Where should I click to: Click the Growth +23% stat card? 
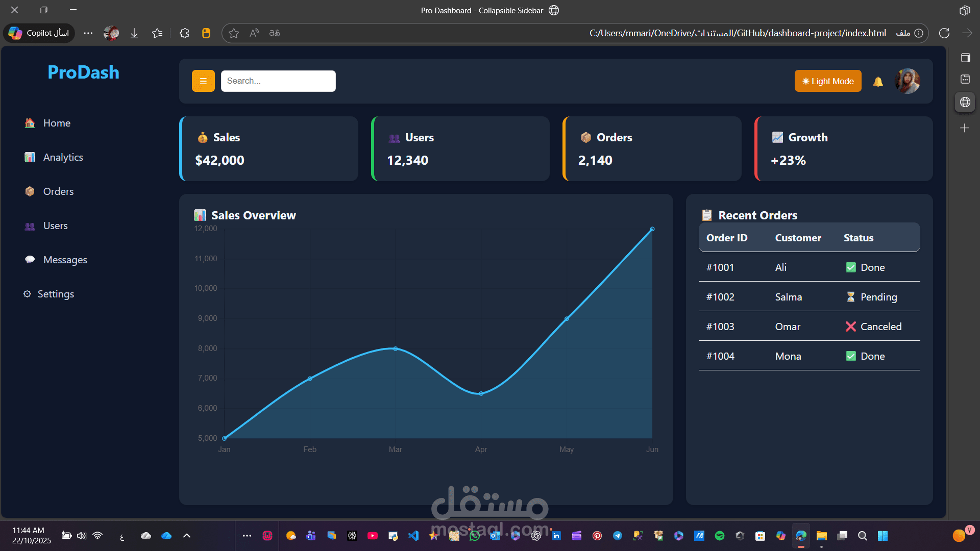[843, 148]
